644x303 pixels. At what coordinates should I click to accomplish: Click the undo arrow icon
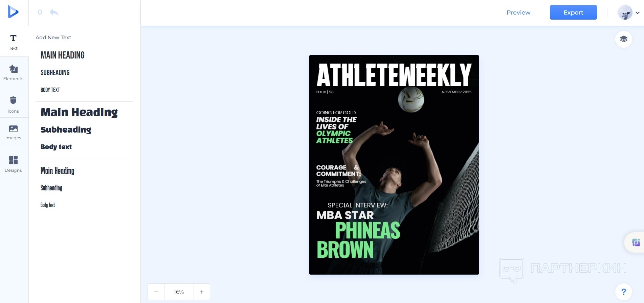coord(54,13)
